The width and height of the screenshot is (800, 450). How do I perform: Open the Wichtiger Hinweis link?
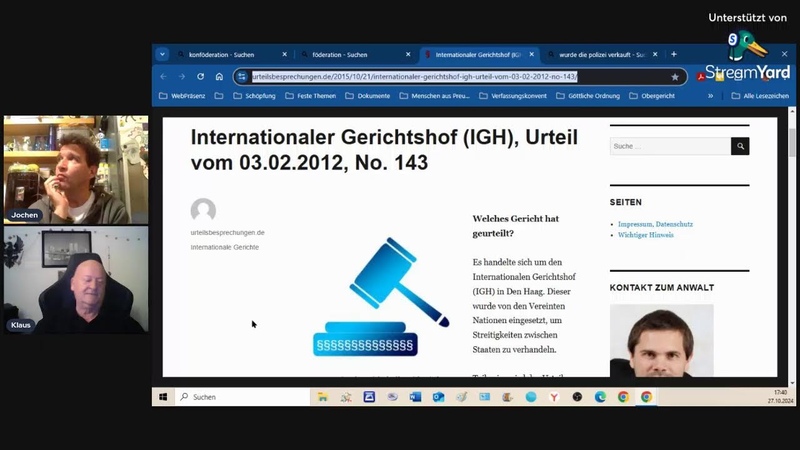pos(645,235)
